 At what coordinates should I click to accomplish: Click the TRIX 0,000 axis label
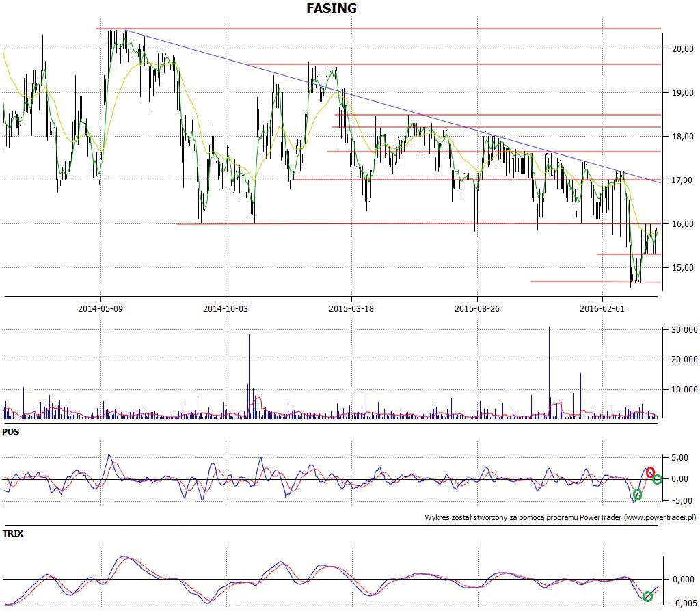pyautogui.click(x=684, y=580)
